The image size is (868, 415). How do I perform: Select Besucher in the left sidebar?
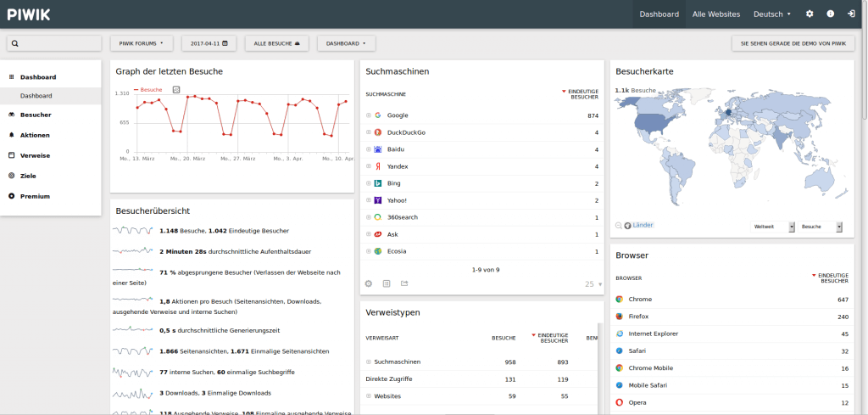click(36, 115)
